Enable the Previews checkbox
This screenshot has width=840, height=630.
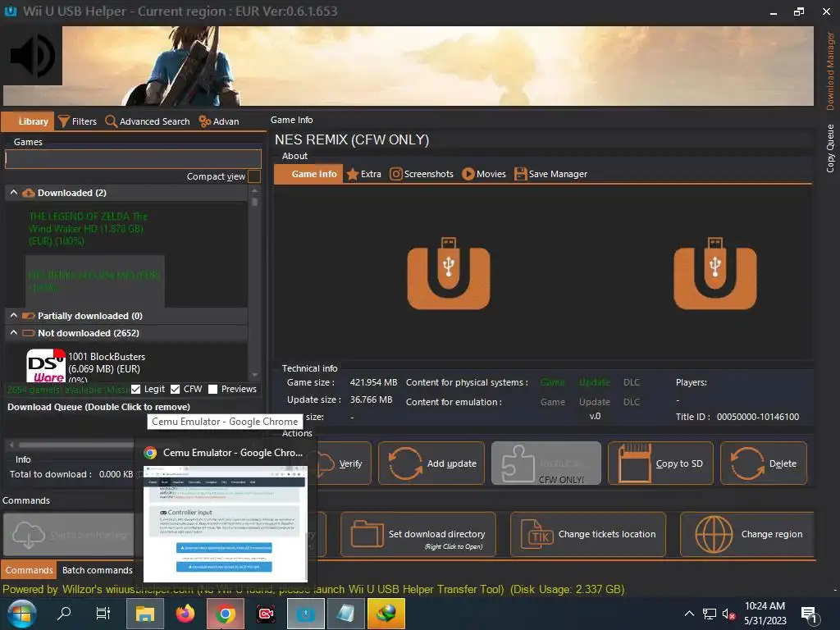pos(212,389)
